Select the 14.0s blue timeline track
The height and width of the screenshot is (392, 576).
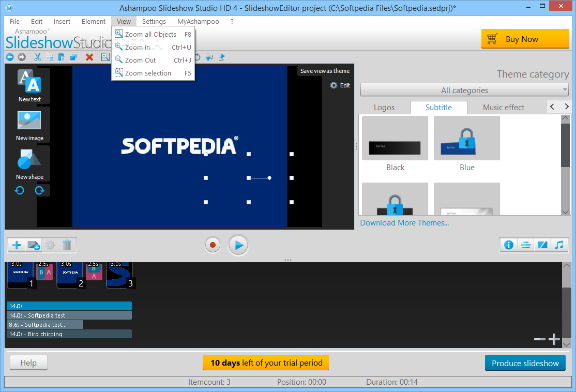click(x=69, y=306)
